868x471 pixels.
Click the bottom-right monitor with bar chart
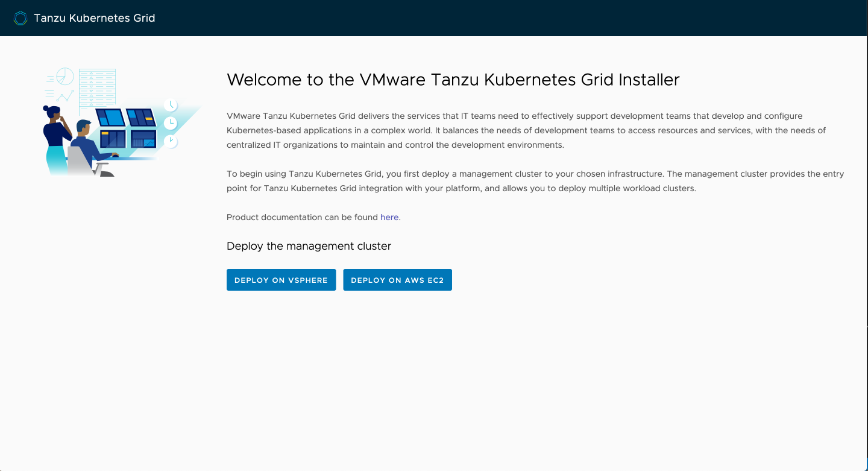coord(143,139)
